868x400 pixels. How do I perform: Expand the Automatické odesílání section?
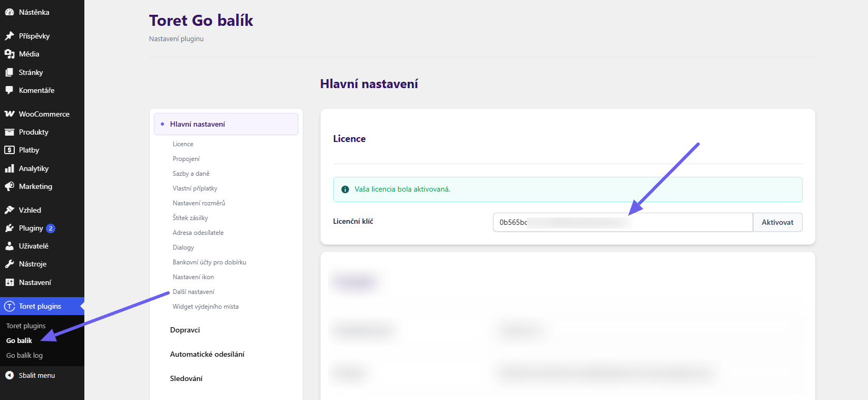point(207,354)
